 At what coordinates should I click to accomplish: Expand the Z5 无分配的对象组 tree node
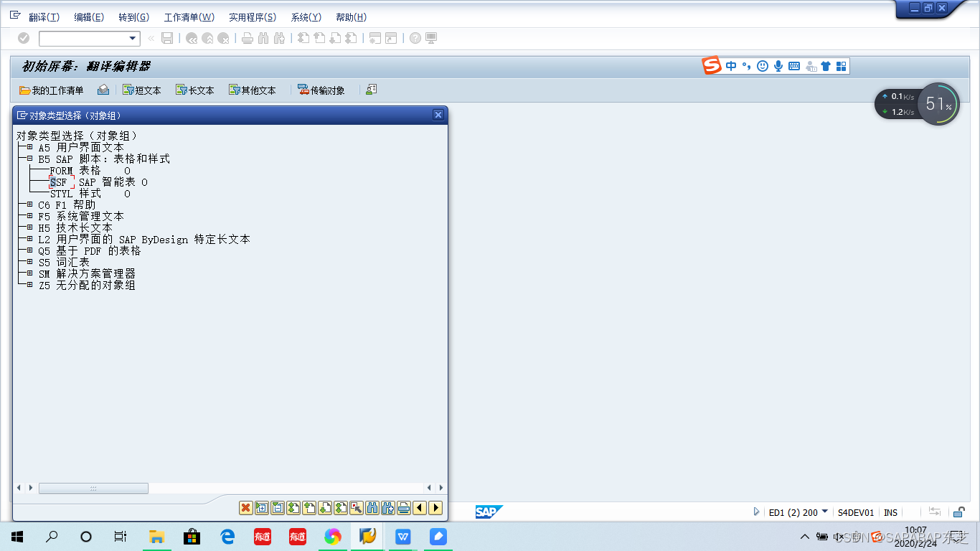tap(29, 285)
